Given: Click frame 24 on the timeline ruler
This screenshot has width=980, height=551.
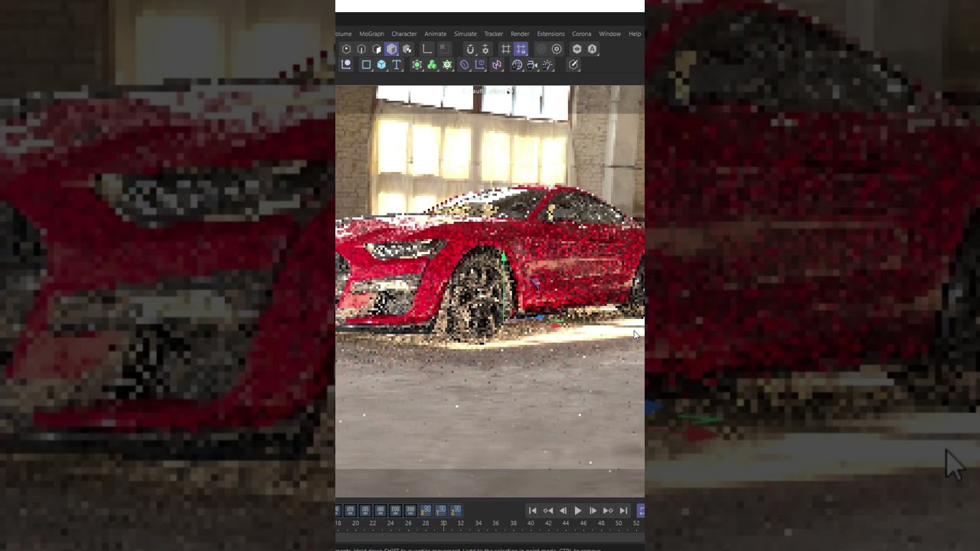Looking at the screenshot, I should pos(390,523).
